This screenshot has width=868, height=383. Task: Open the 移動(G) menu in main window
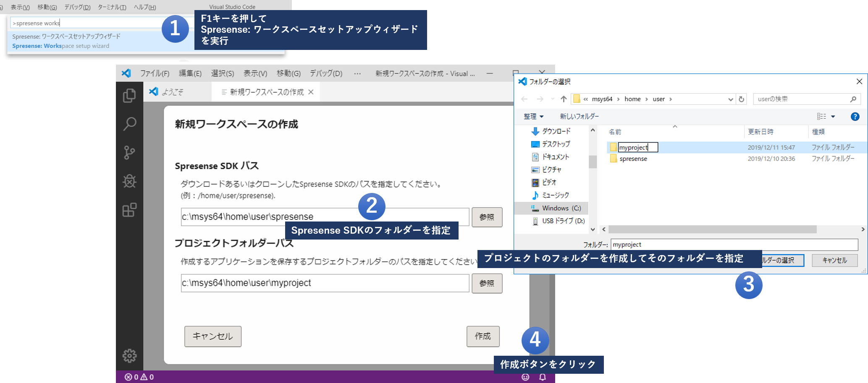[x=288, y=73]
